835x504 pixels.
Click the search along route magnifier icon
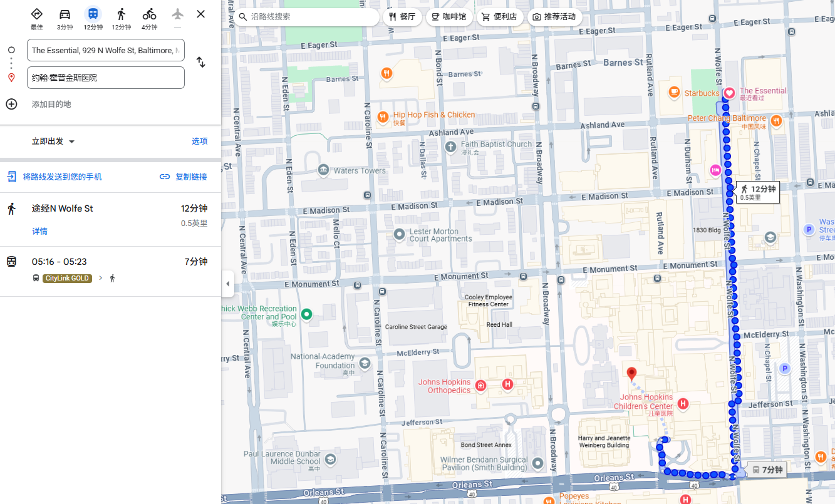click(243, 17)
